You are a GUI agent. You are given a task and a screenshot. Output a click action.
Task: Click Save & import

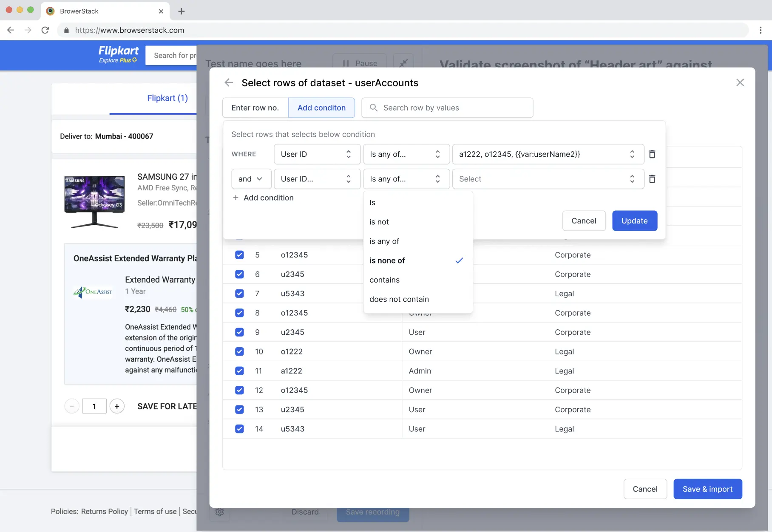click(707, 489)
